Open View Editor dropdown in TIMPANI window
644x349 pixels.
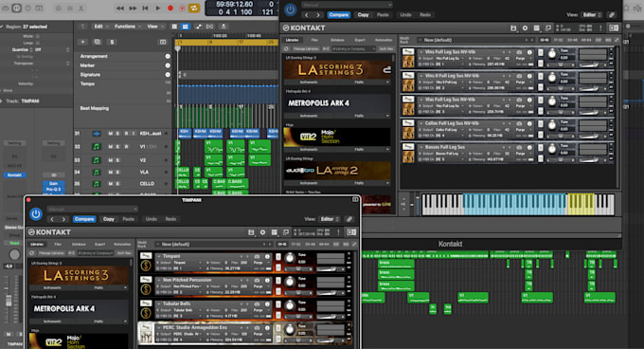330,219
